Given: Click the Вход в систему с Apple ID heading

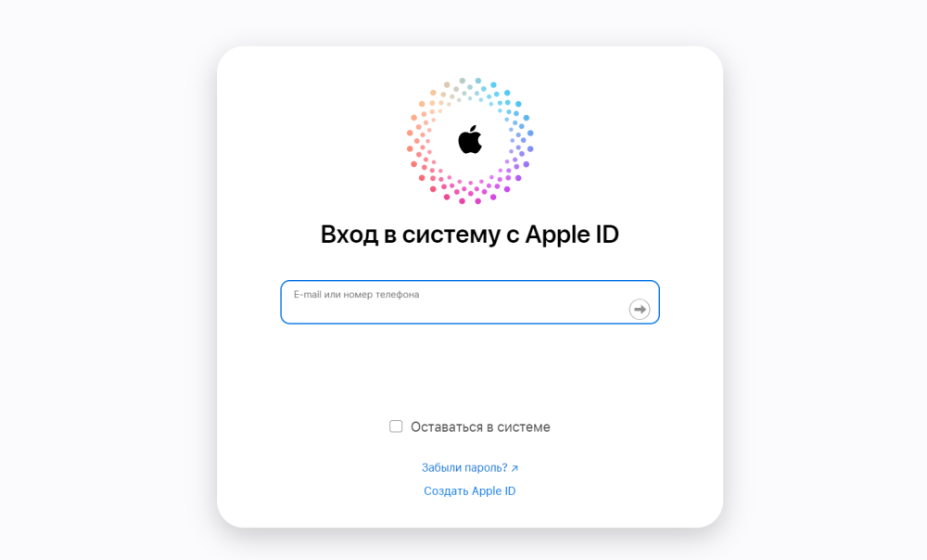Looking at the screenshot, I should [470, 235].
